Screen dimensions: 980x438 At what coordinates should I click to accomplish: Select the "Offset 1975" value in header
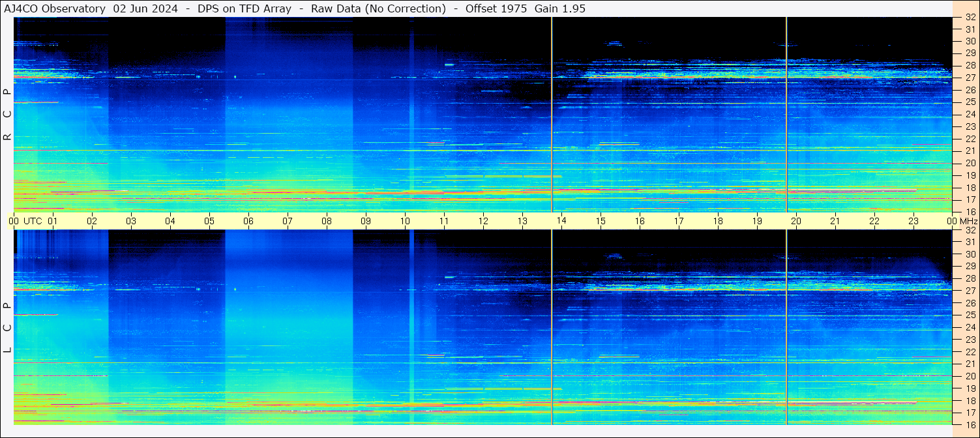[496, 9]
